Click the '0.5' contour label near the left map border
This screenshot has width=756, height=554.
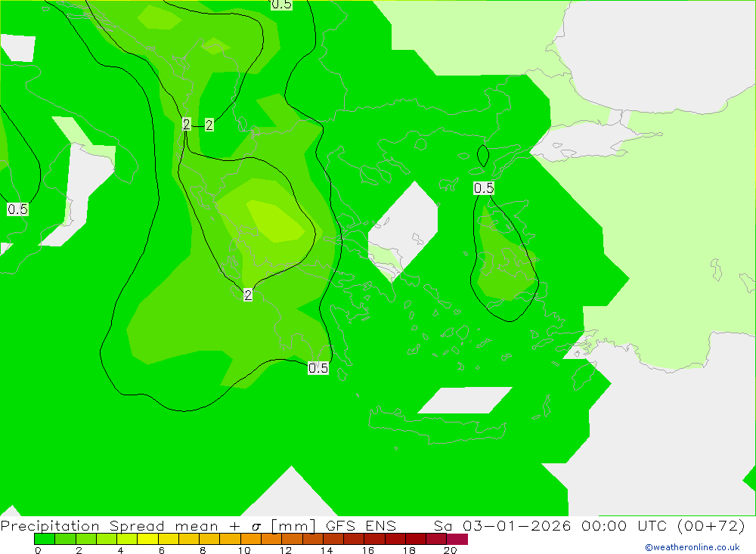click(x=18, y=209)
